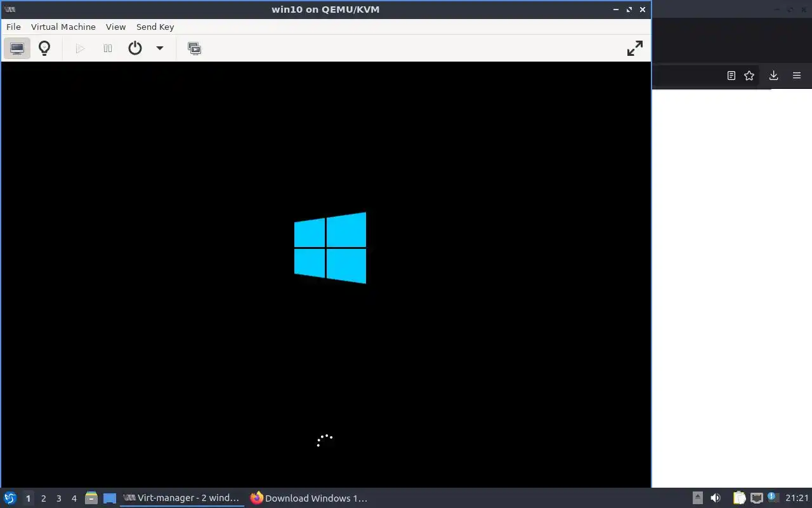The height and width of the screenshot is (508, 812).
Task: Bookmark page with Firefox star icon
Action: pos(749,76)
